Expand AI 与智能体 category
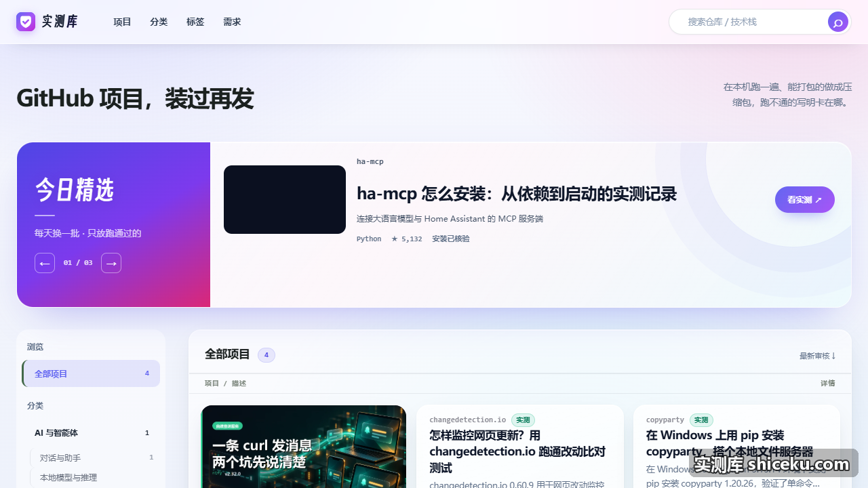868x488 pixels. pyautogui.click(x=92, y=432)
